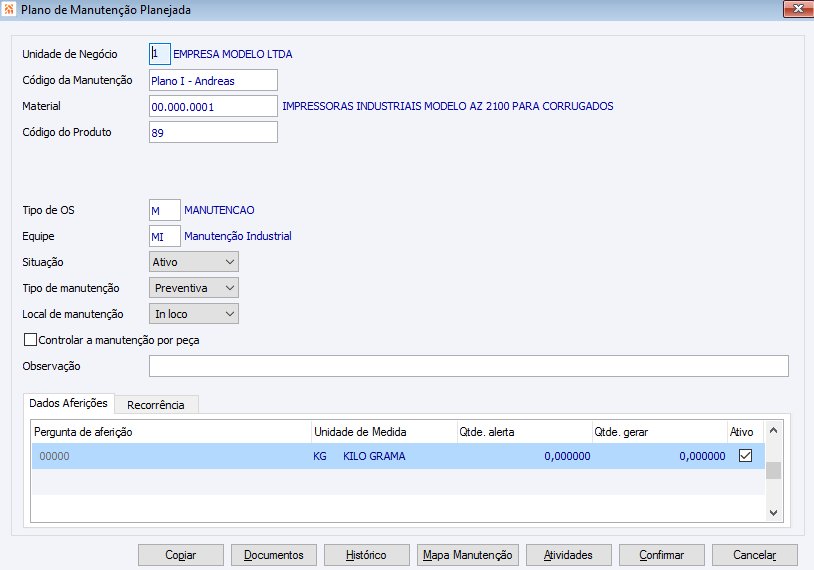
Task: Click the Código da Manutenção field
Action: click(213, 80)
